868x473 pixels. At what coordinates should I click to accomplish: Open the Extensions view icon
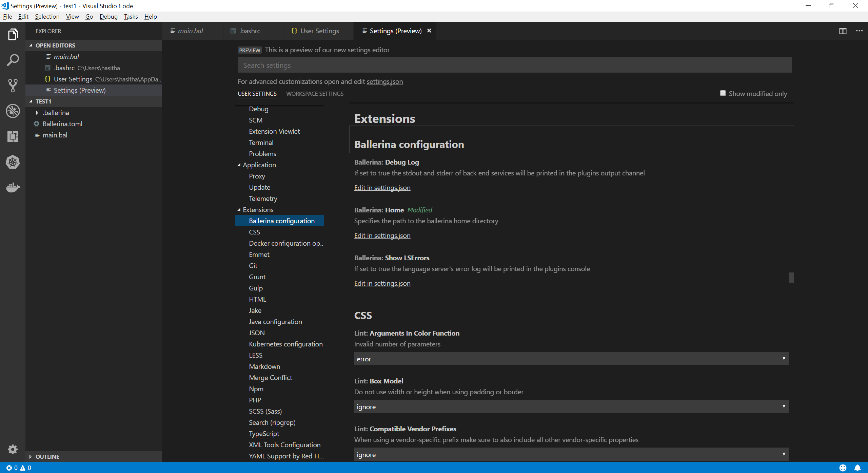pyautogui.click(x=13, y=136)
